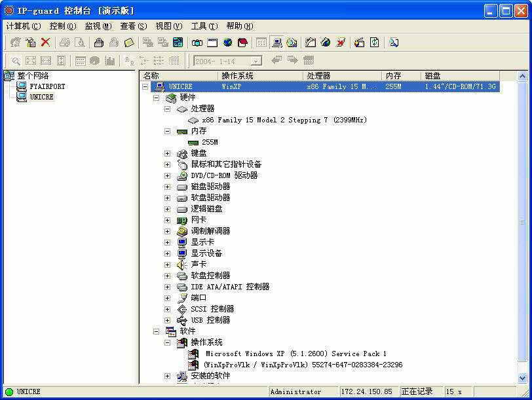The image size is (532, 400).
Task: Click the padlock lock computer icon
Action: click(98, 43)
